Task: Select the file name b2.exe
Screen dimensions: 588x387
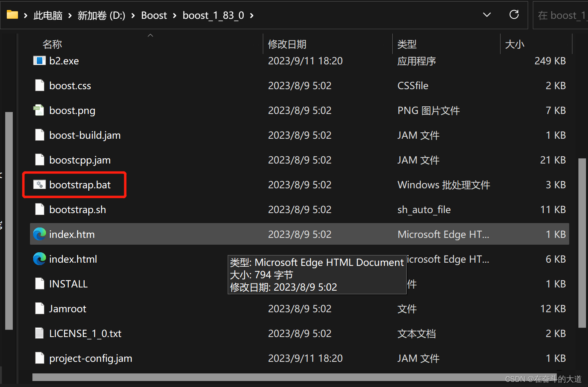Action: pos(64,61)
